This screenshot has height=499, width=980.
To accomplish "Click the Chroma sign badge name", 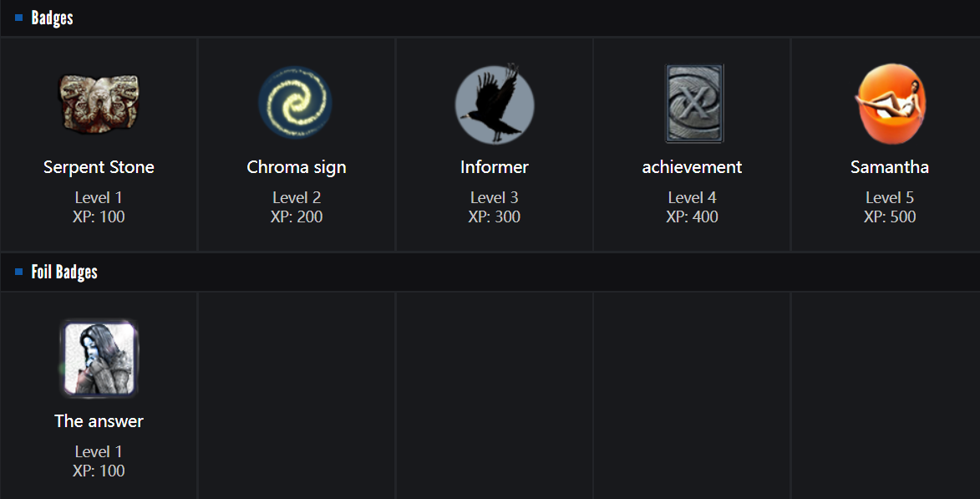I will click(297, 167).
